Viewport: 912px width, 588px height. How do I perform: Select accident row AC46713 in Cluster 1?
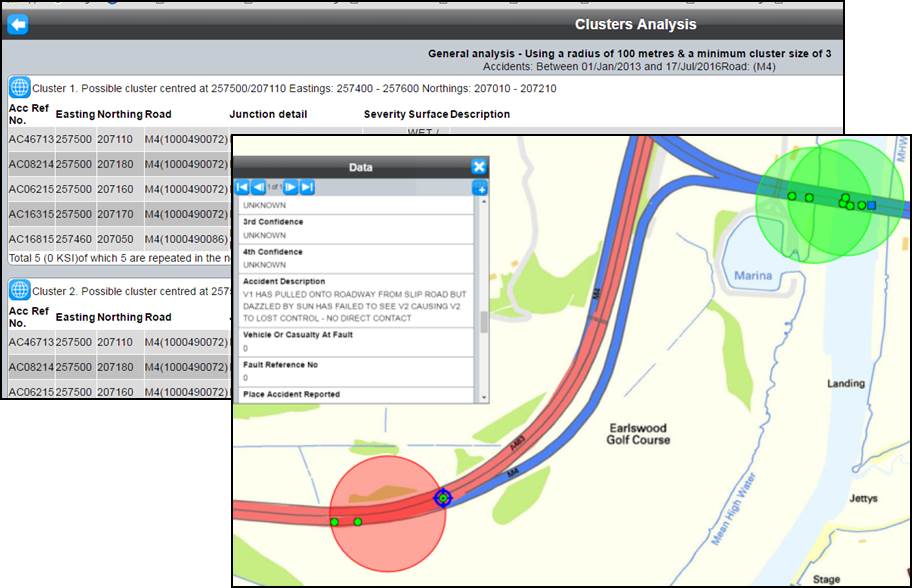click(x=30, y=139)
